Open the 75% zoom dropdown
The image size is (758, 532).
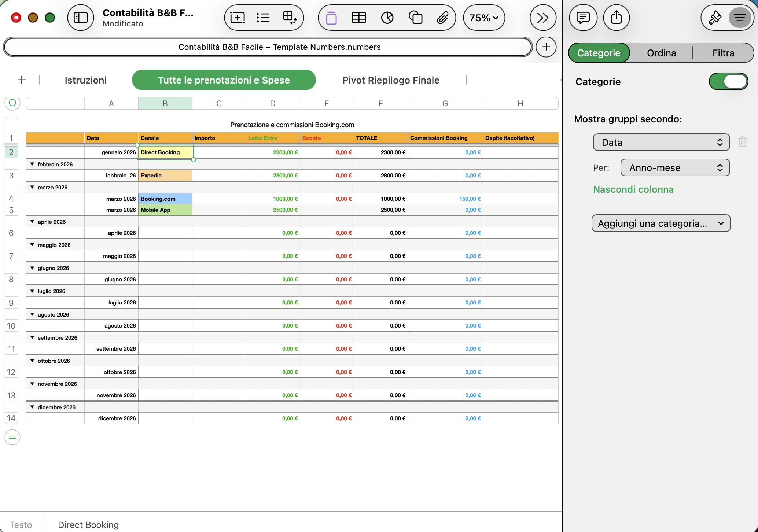click(x=484, y=18)
